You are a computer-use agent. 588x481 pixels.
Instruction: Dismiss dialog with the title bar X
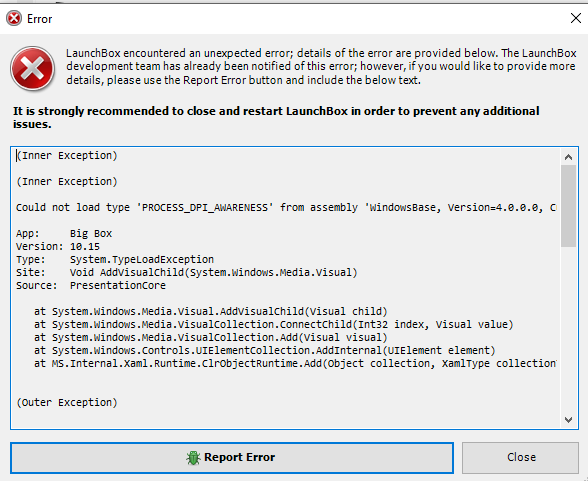coord(575,18)
